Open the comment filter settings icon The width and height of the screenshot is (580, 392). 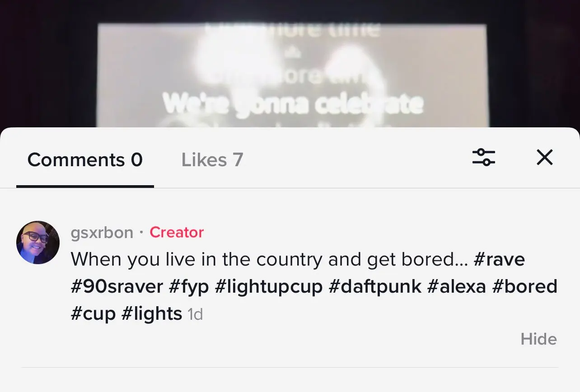(483, 158)
